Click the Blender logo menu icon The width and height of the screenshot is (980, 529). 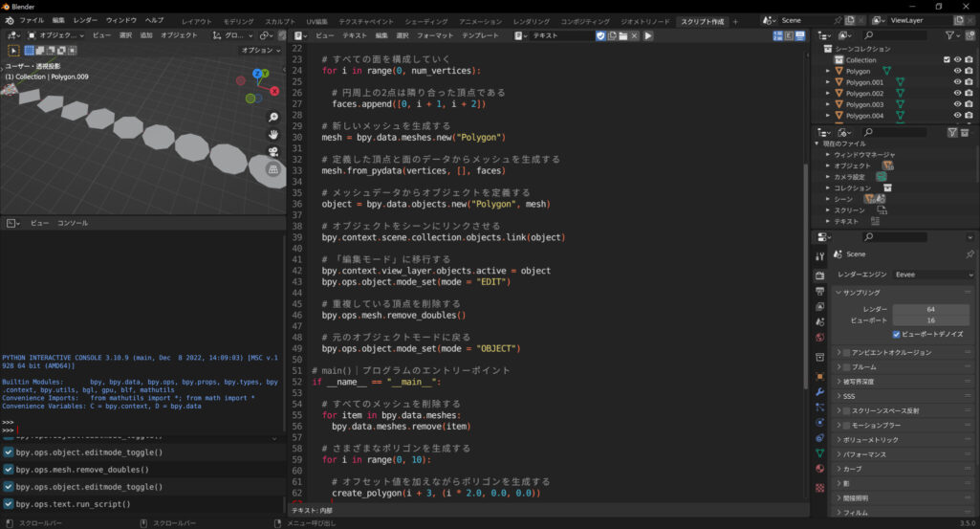point(10,21)
